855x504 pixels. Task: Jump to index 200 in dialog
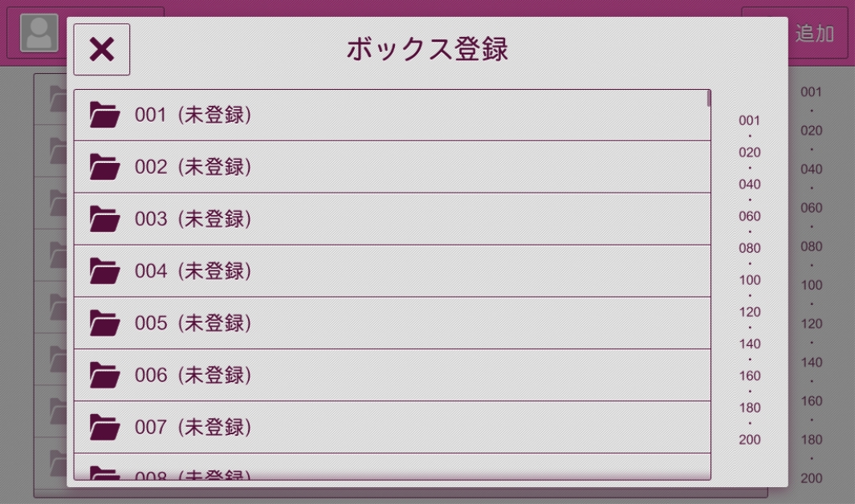(x=749, y=439)
